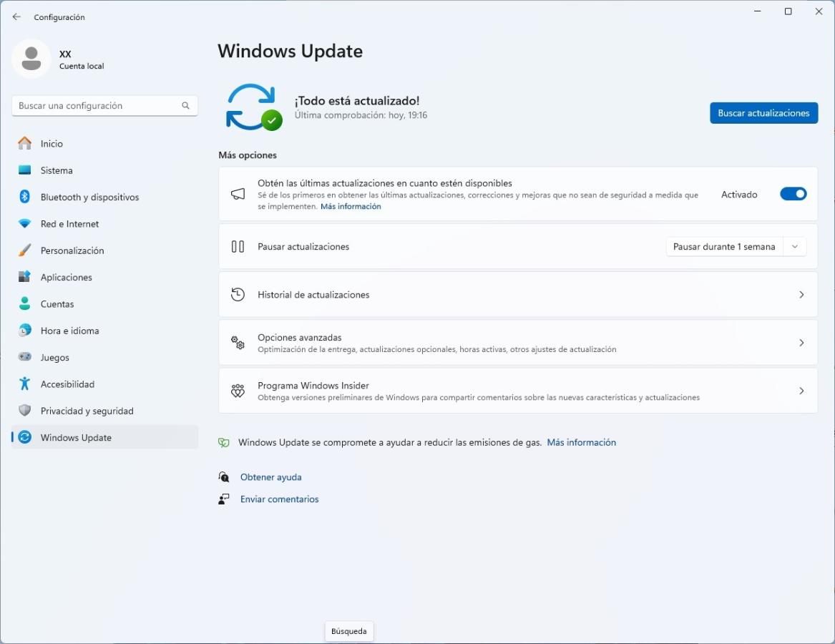Click the Red e Internet Wi-Fi icon
Screen dimensions: 835x644
[24, 224]
